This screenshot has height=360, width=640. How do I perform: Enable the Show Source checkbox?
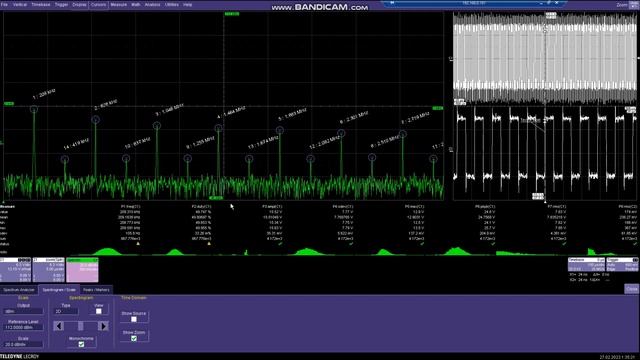[134, 319]
